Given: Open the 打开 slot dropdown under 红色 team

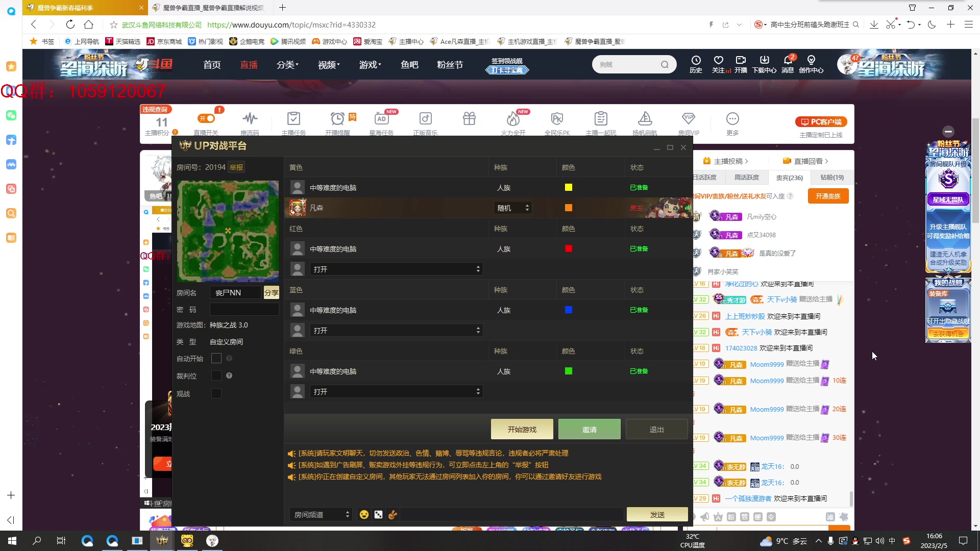Looking at the screenshot, I should tap(397, 269).
